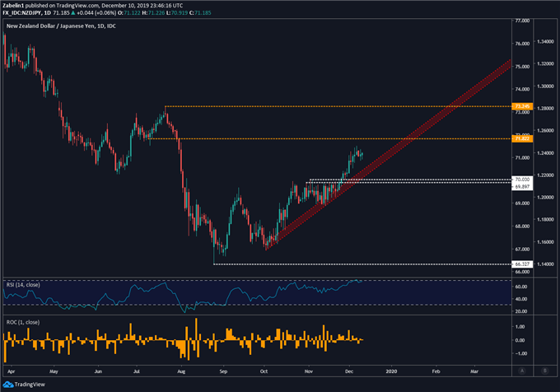Click the May label on time axis
This screenshot has width=560, height=392.
click(54, 371)
